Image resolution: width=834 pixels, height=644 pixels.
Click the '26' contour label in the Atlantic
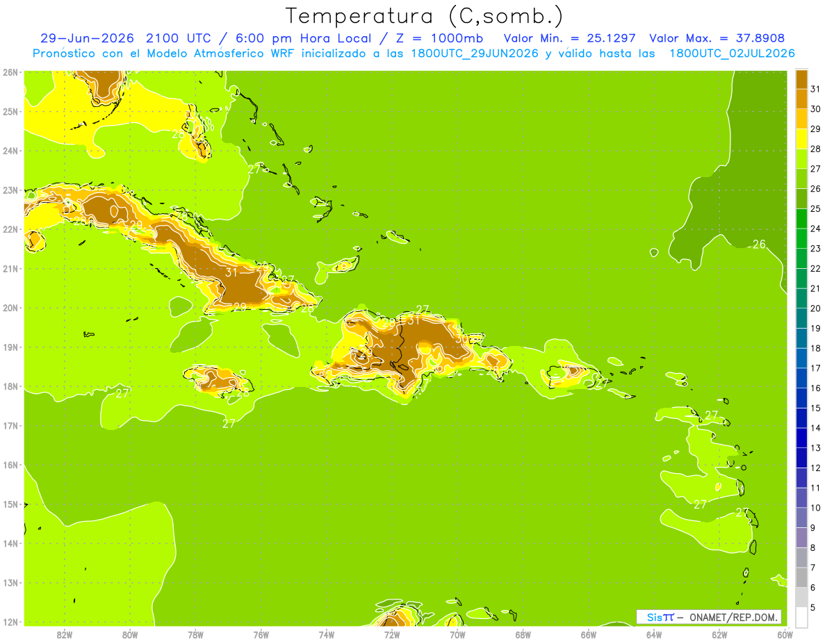(759, 244)
